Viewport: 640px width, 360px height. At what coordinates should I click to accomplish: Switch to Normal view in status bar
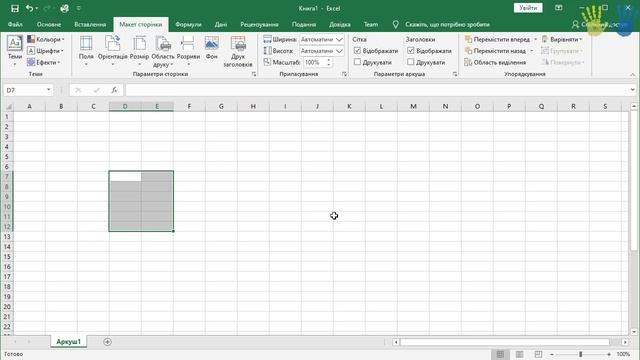click(x=500, y=354)
